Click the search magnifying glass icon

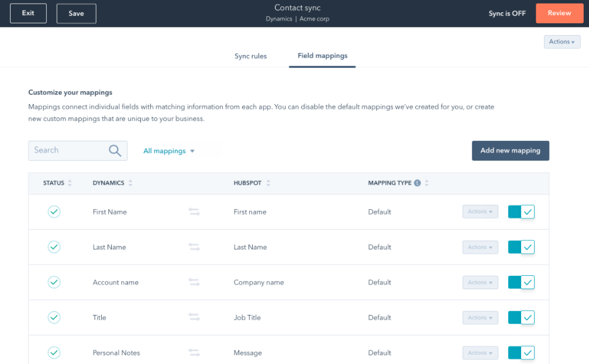[116, 150]
